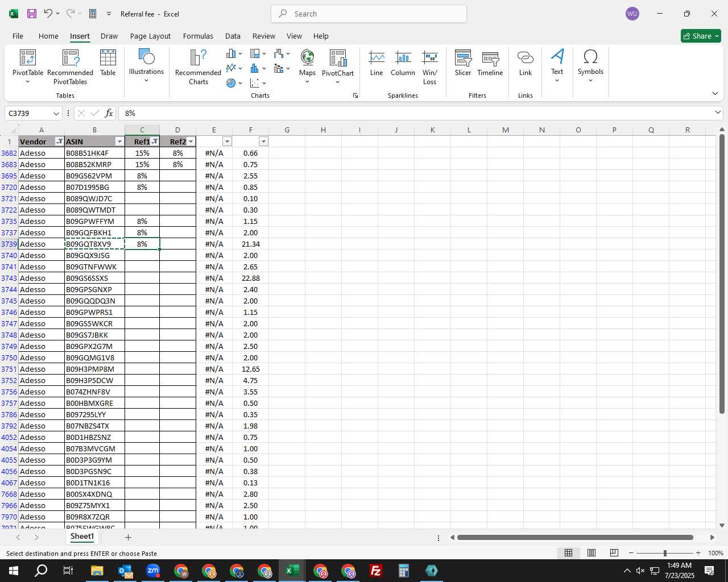Open column F filter dropdown

pyautogui.click(x=263, y=142)
